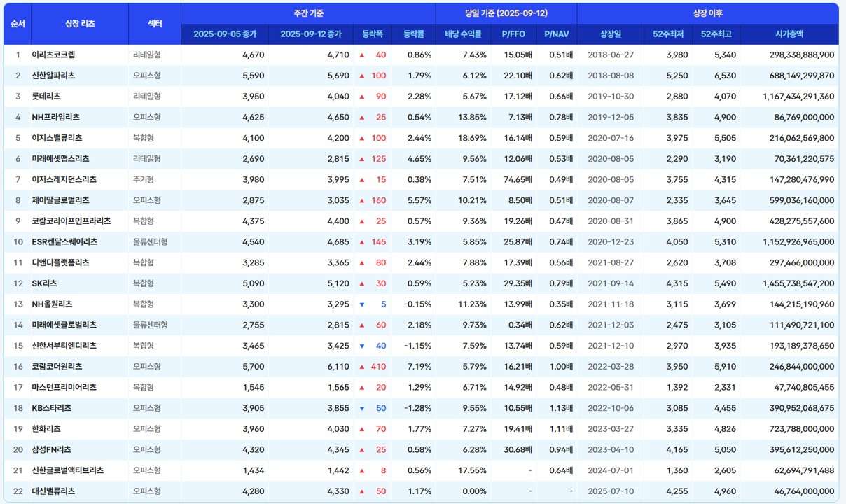The height and width of the screenshot is (504, 846).
Task: Select the '한화리츠' REIT name
Action: click(46, 429)
